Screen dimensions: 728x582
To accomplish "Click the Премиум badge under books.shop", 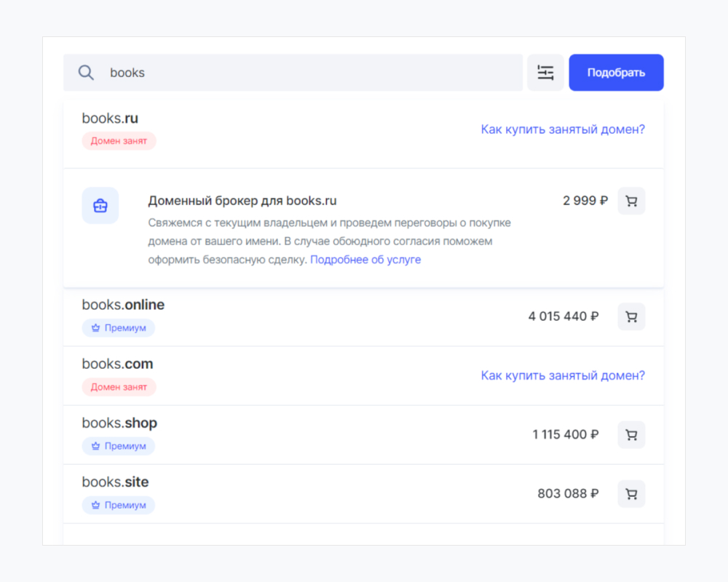I will (x=119, y=446).
